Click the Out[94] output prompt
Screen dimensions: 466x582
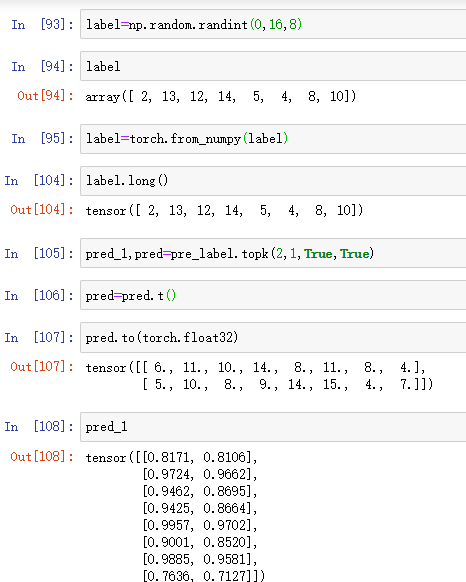coord(45,96)
